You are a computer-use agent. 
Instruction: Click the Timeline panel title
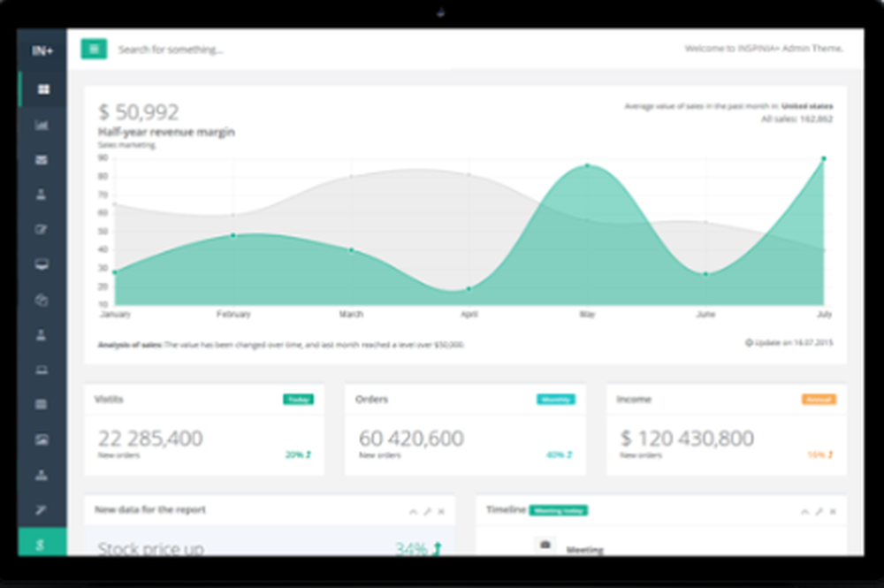pyautogui.click(x=506, y=509)
